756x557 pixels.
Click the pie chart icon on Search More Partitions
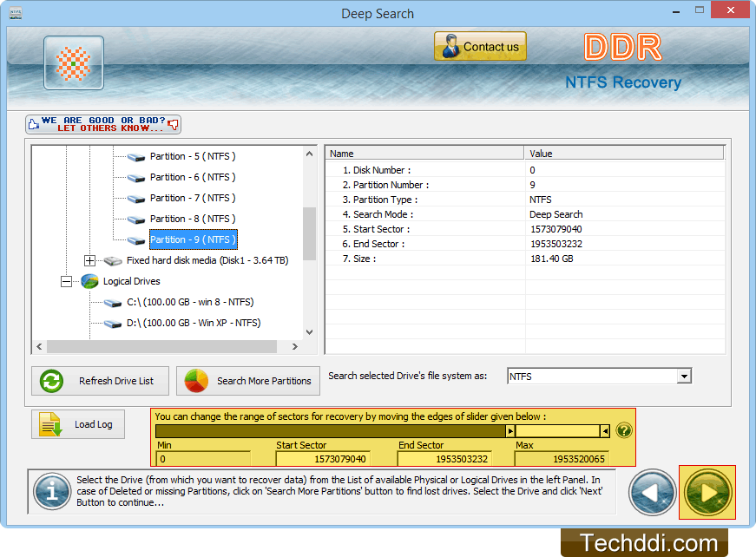[x=196, y=381]
